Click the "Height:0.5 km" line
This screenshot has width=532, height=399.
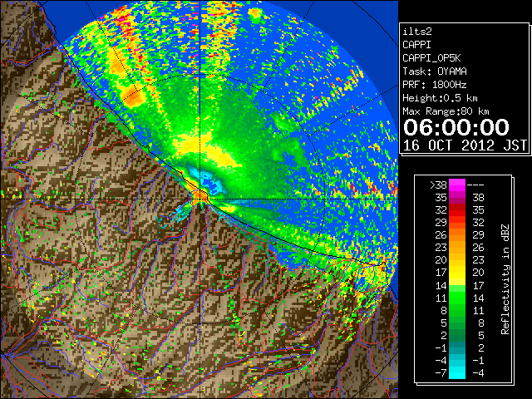[x=440, y=98]
